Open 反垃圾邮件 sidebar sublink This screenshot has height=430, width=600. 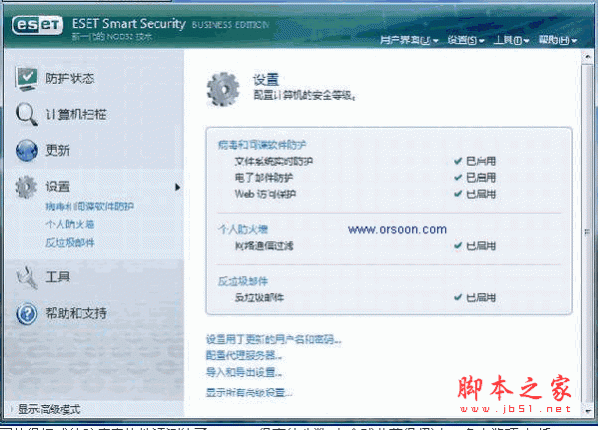coord(70,243)
